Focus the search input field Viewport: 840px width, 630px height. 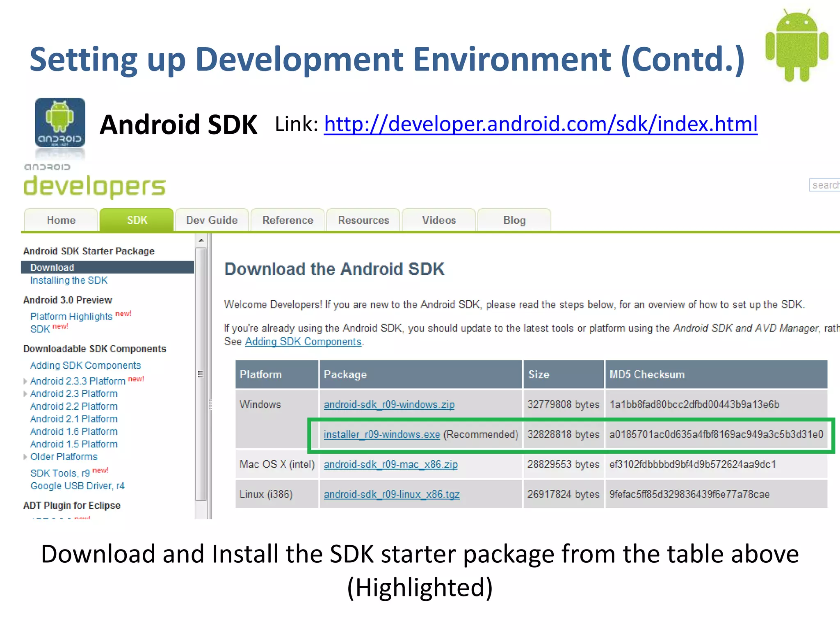[824, 185]
